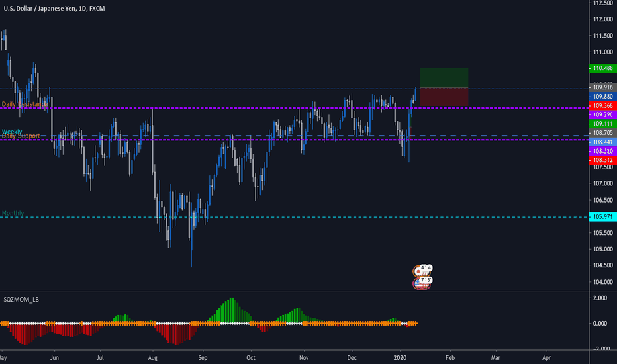Click the red 109.368 price label
Screen dimensions: 617x364
[x=602, y=105]
